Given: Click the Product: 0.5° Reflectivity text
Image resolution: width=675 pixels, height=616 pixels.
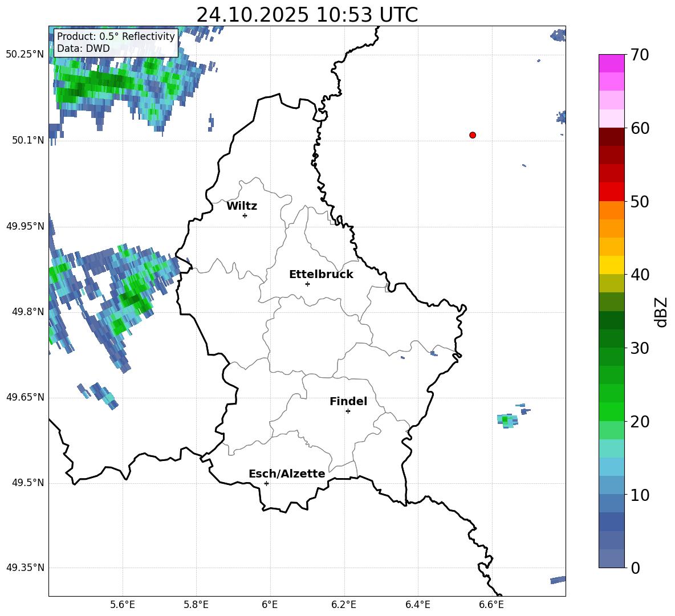Looking at the screenshot, I should 116,36.
